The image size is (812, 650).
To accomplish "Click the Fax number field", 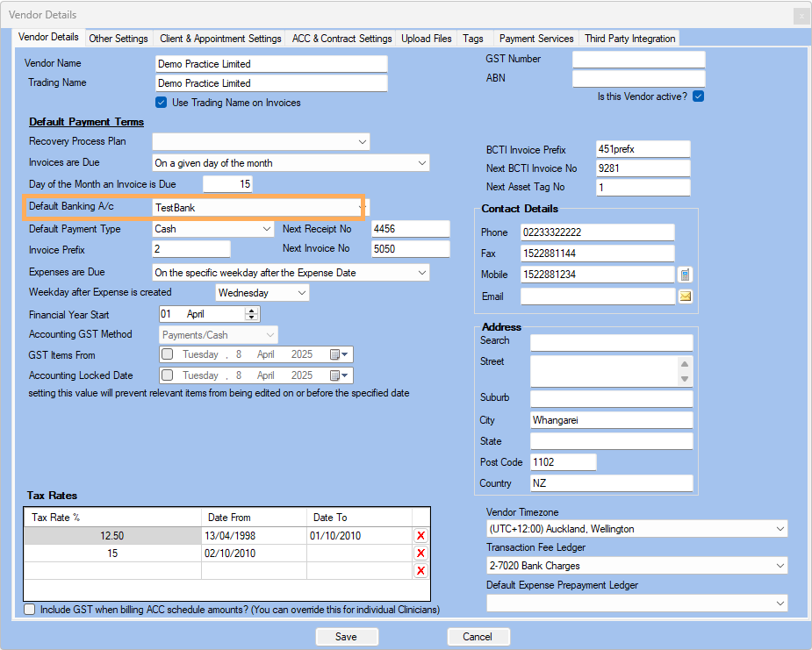I will point(598,253).
